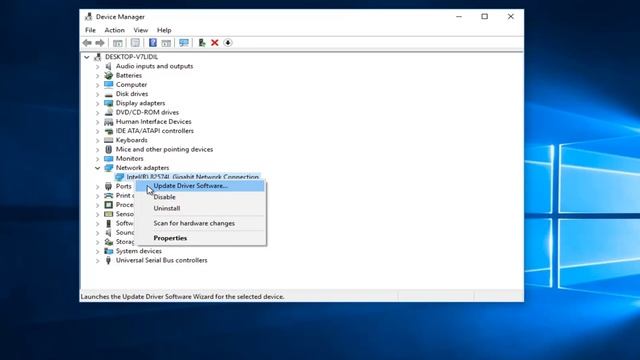Click the Intel Gigabit adapter device icon
The width and height of the screenshot is (640, 360).
pos(119,177)
